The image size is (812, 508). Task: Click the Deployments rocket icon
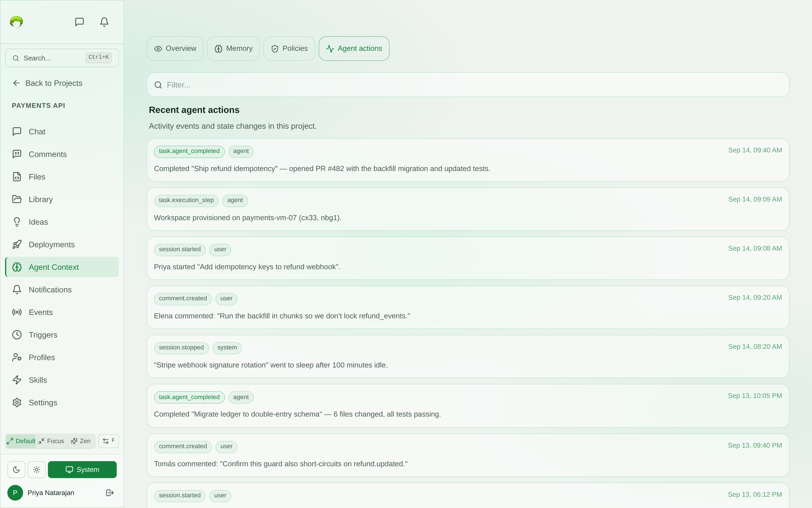[x=17, y=244]
